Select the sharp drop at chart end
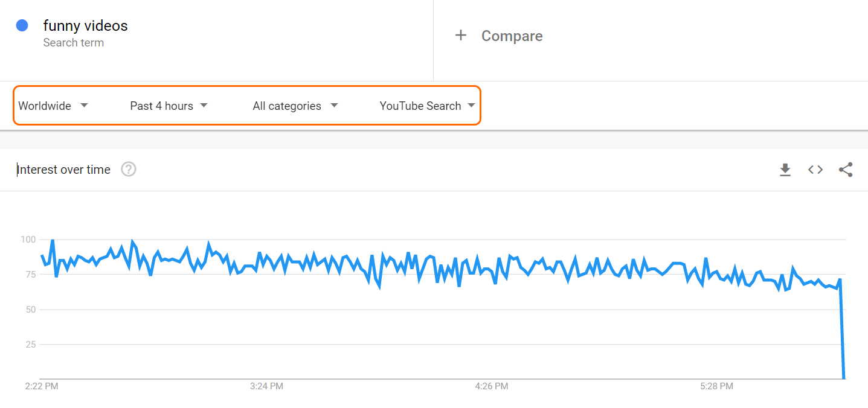Viewport: 868px width, 408px height. (x=842, y=329)
